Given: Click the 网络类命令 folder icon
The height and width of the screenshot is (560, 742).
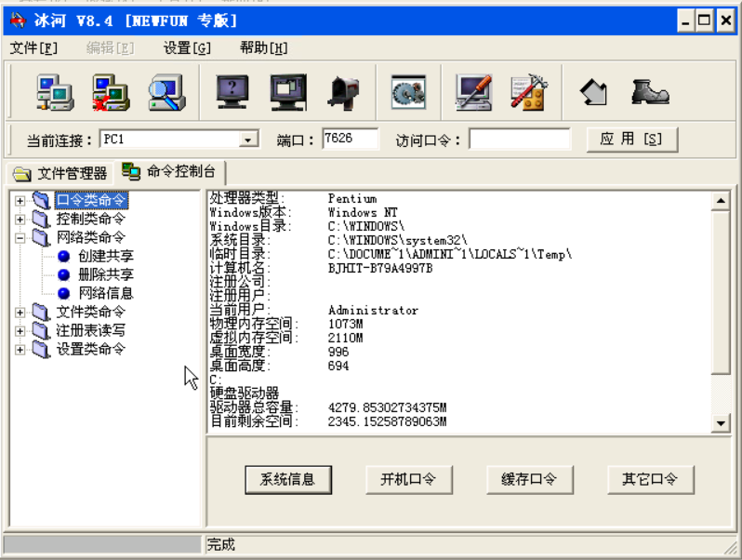Looking at the screenshot, I should click(x=41, y=237).
